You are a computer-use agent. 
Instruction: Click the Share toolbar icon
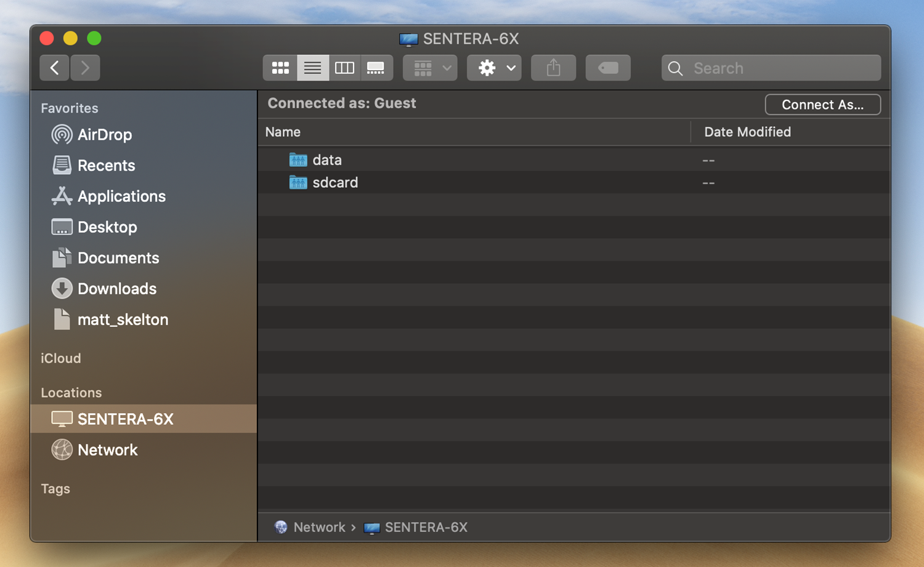(553, 68)
